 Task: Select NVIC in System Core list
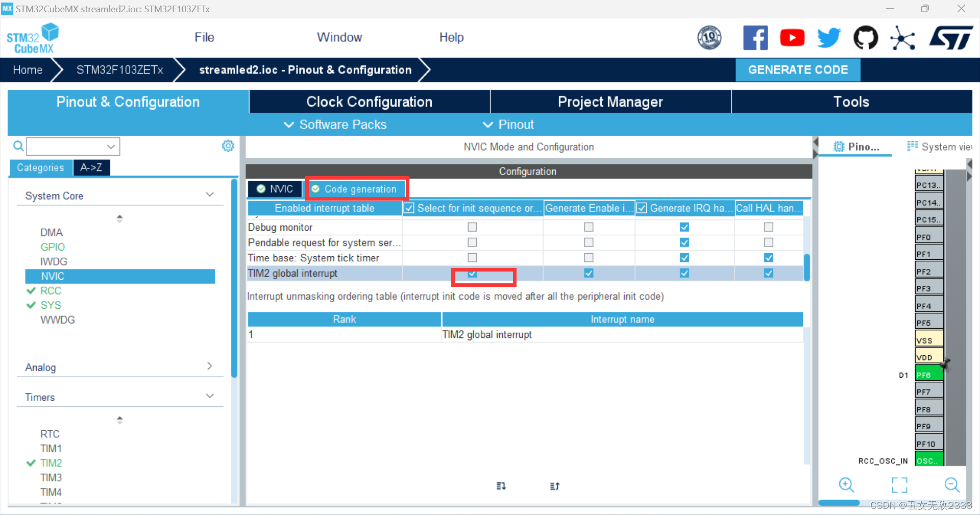click(x=120, y=276)
